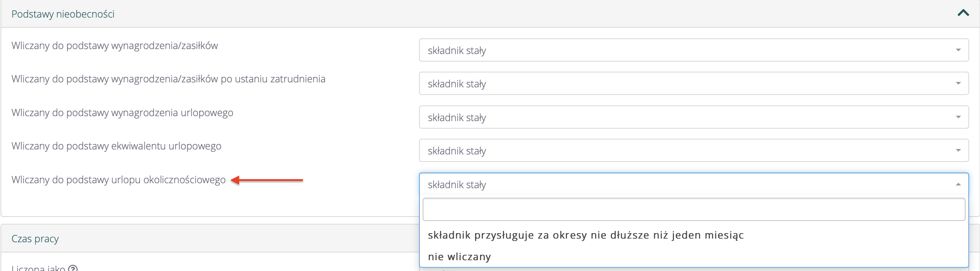Click arrow of po ustaniu zatrudnienia dropdown
The height and width of the screenshot is (271, 980).
958,83
